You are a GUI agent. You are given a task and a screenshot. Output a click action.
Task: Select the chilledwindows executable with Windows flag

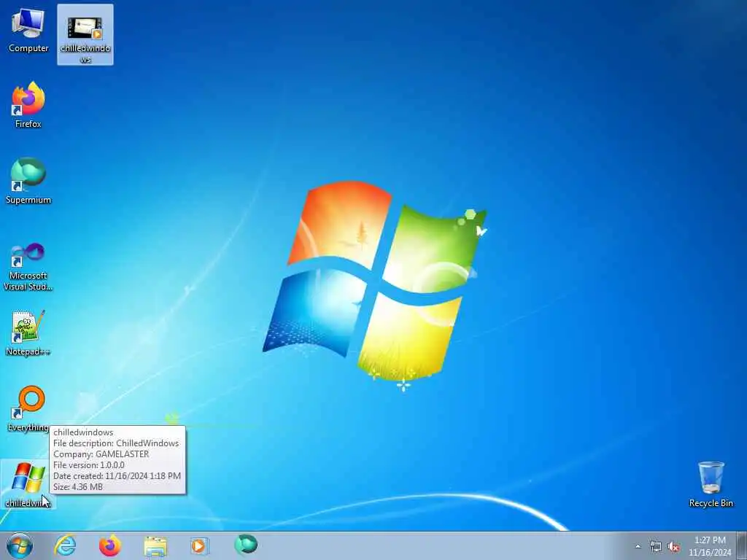[27, 484]
